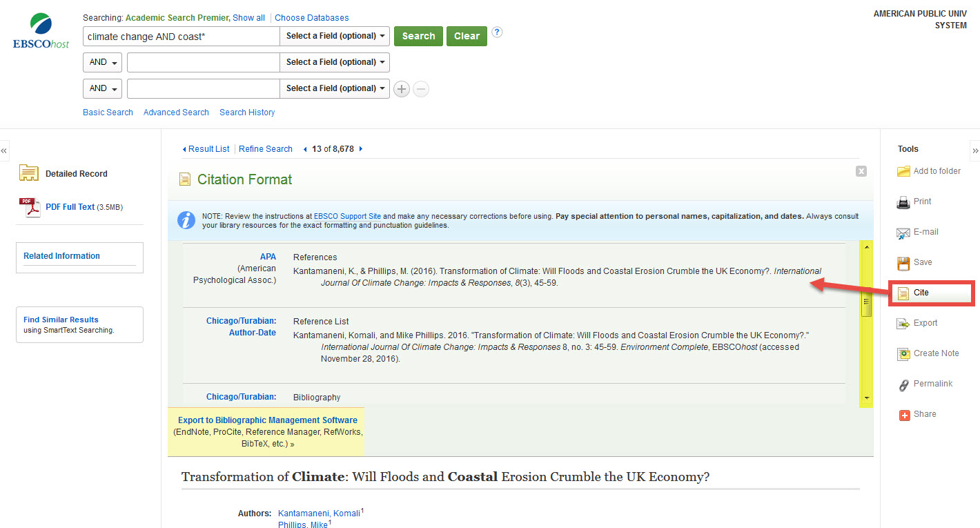Switch to Advanced Search

pyautogui.click(x=176, y=113)
